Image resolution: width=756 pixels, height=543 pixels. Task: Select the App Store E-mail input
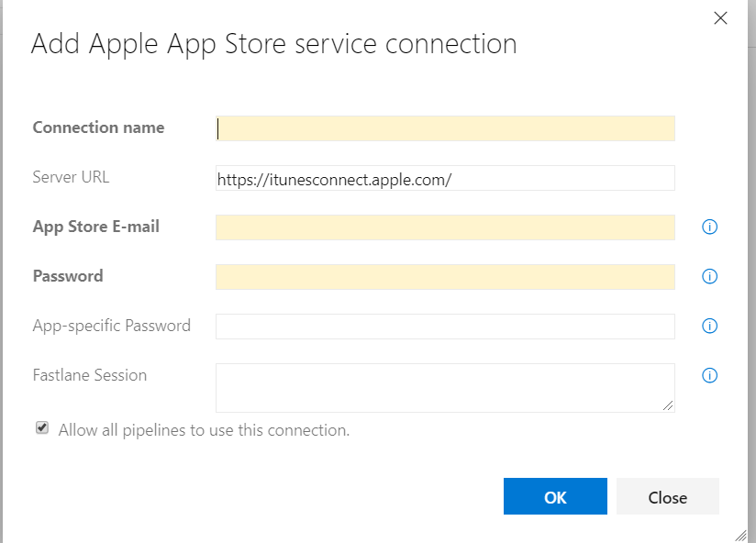coord(445,227)
